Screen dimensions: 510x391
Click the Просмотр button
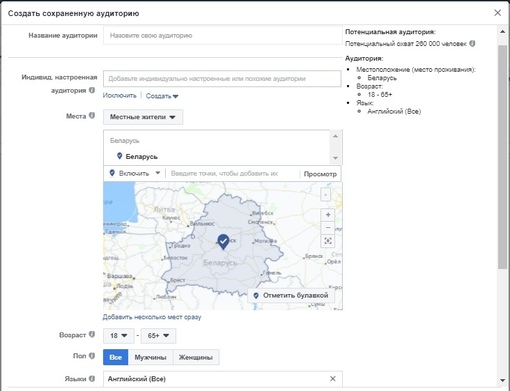pos(320,174)
